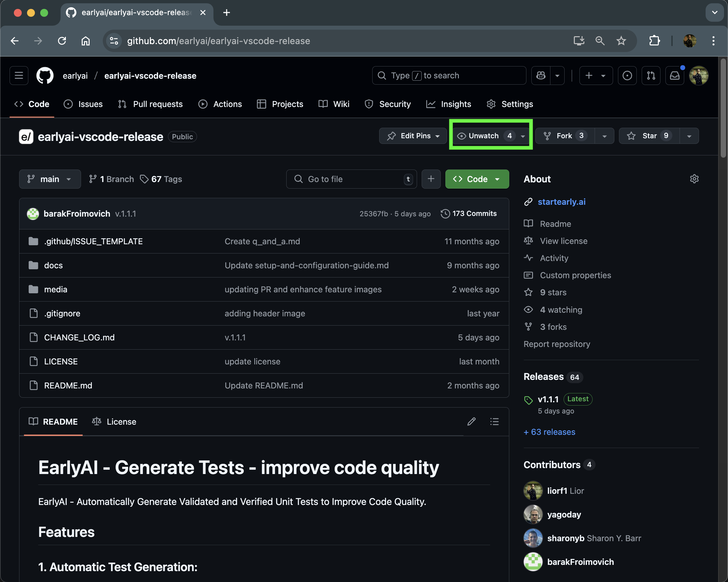Open notifications inbox icon
The image size is (728, 582).
click(674, 76)
